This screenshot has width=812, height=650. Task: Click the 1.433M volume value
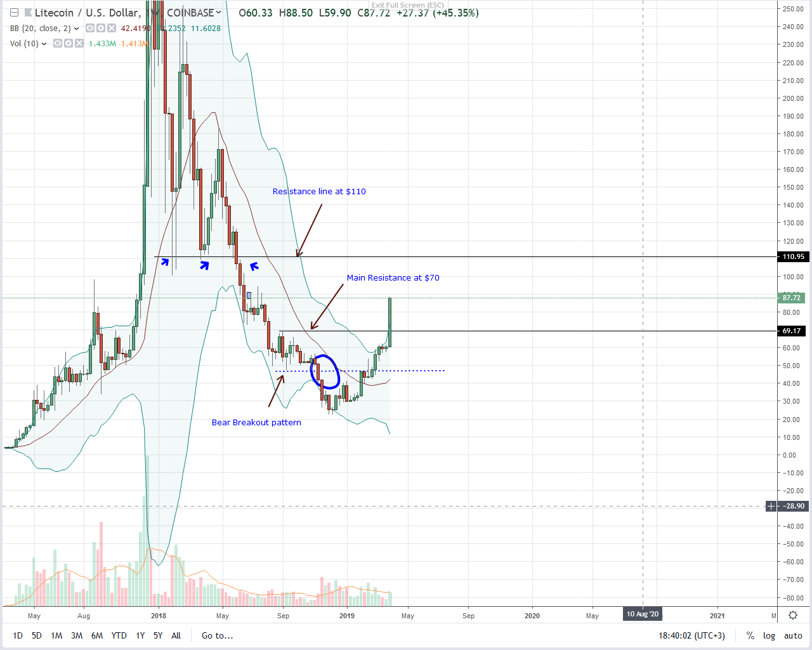(x=102, y=44)
